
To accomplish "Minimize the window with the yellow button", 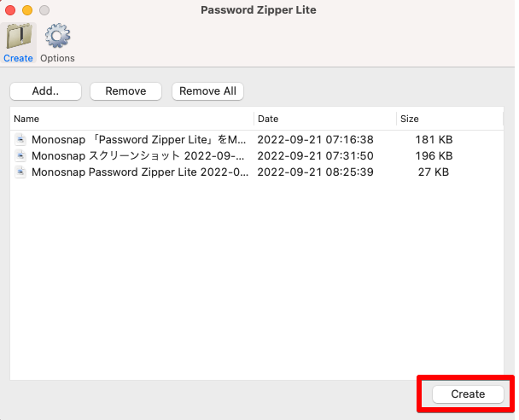I will click(x=27, y=10).
